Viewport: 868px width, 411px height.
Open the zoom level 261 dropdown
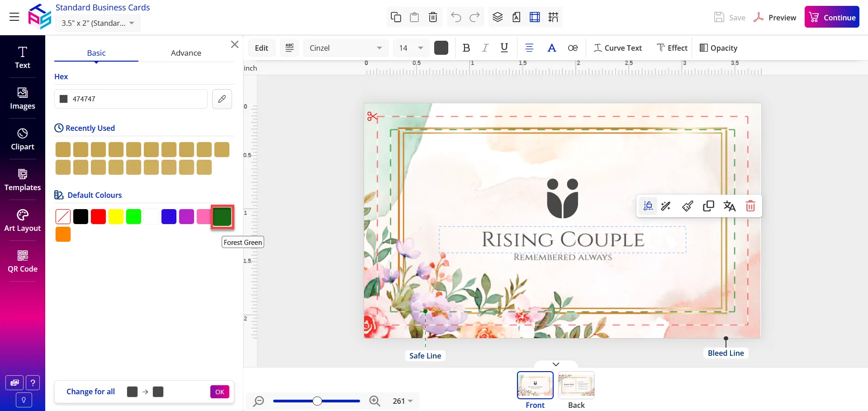coord(403,401)
